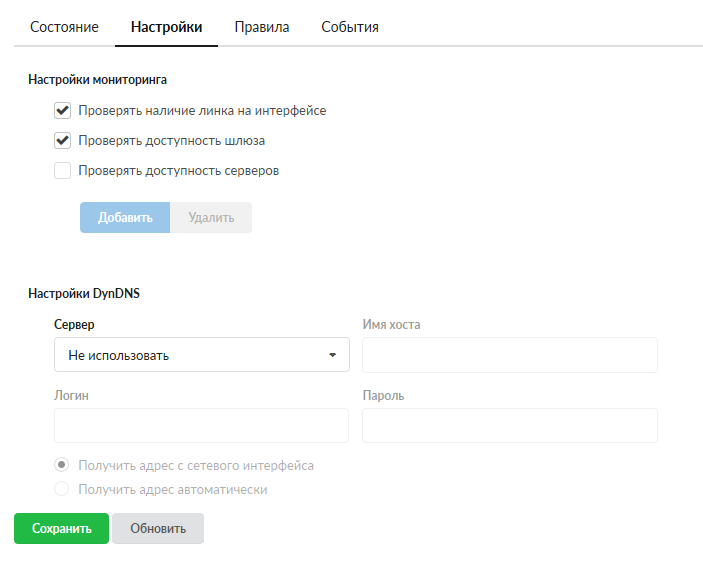Image resolution: width=703 pixels, height=573 pixels.
Task: Click the 'Проверять доступность серверов' label text
Action: pos(178,171)
